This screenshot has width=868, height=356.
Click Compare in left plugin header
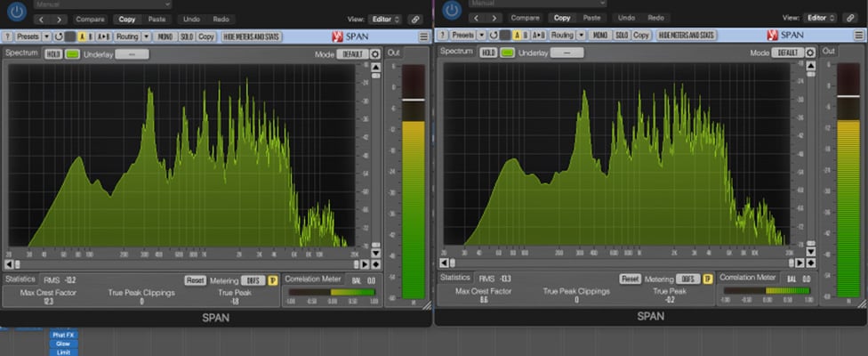click(x=90, y=20)
